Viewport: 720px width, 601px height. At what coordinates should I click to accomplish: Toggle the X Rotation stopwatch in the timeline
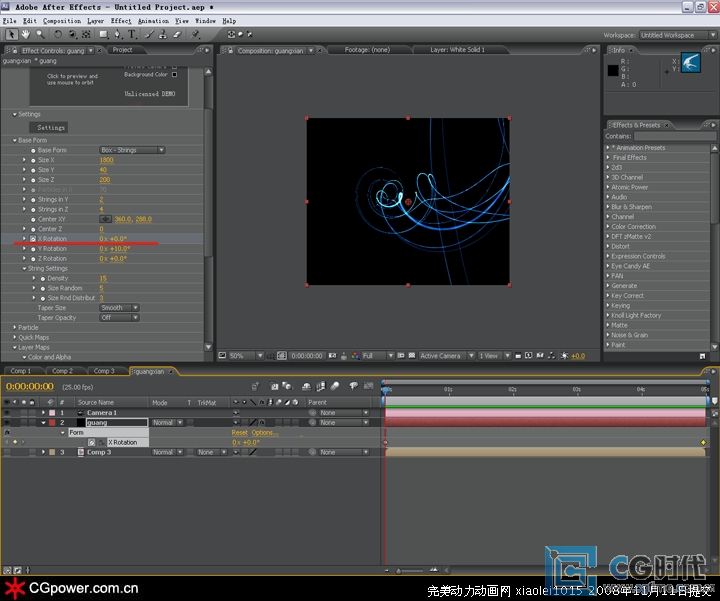[x=91, y=443]
